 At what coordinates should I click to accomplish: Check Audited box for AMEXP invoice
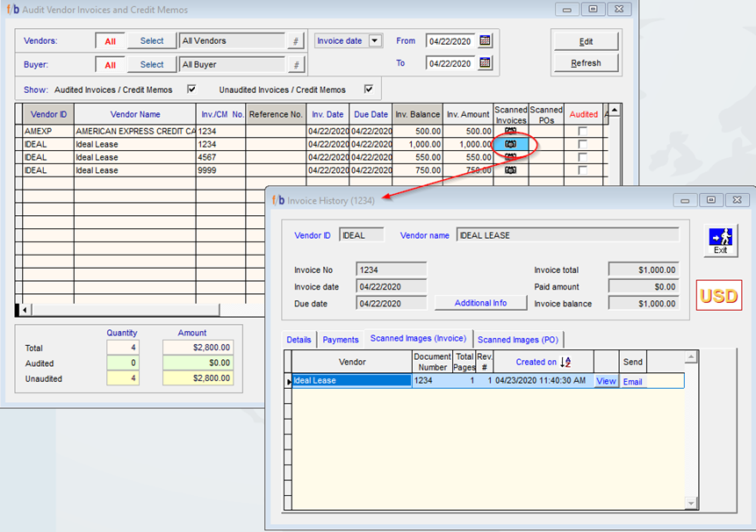(x=582, y=131)
